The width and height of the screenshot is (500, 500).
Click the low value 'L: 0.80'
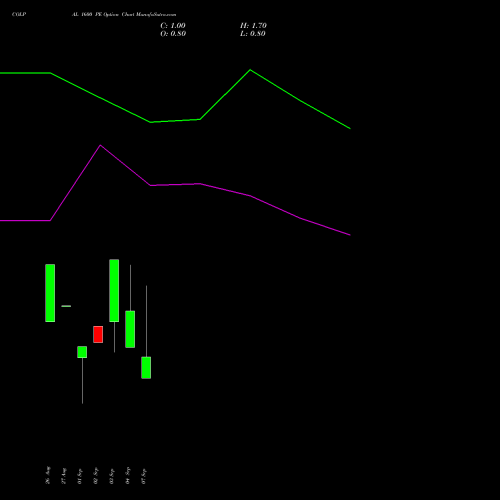click(253, 34)
